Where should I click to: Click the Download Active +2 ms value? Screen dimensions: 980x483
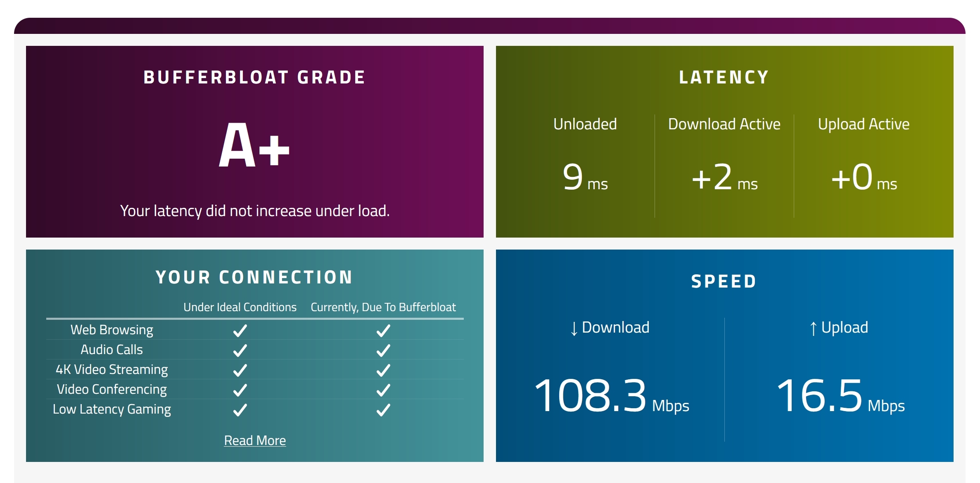pos(724,178)
